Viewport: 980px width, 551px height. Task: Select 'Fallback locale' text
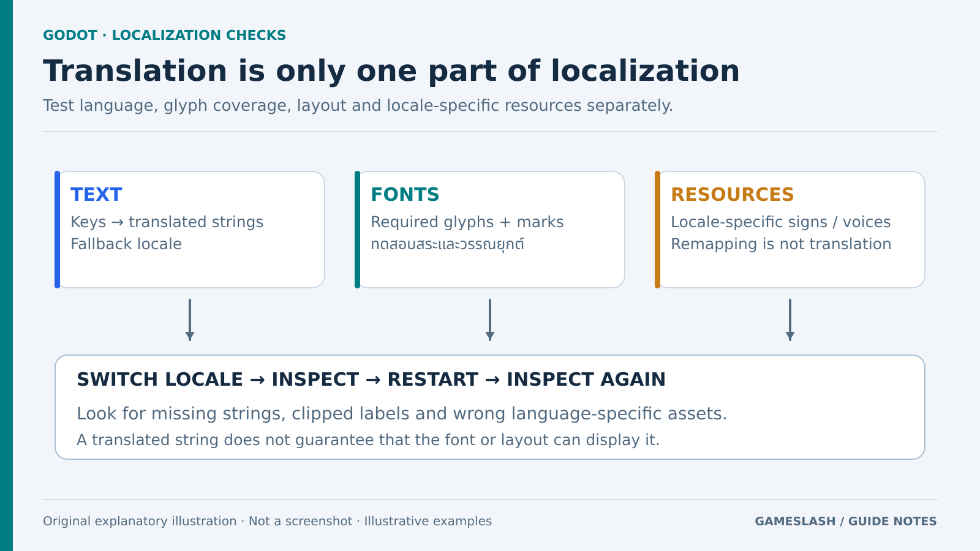126,244
